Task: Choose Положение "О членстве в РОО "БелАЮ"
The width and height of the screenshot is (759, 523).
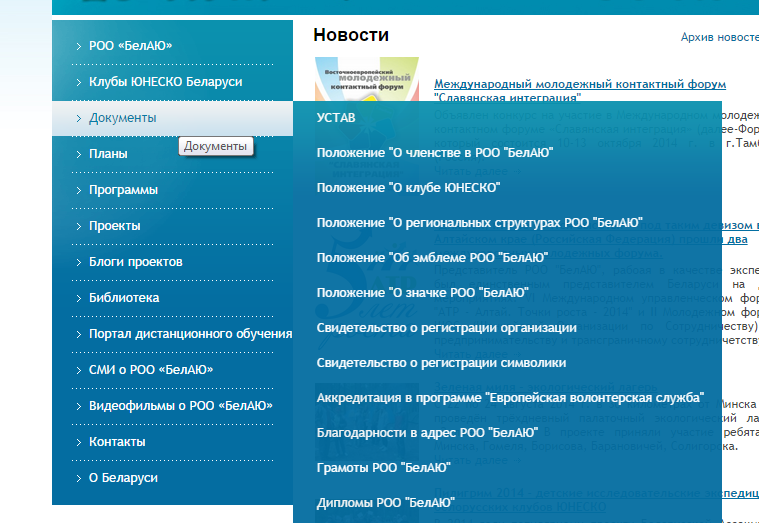Action: [x=435, y=153]
